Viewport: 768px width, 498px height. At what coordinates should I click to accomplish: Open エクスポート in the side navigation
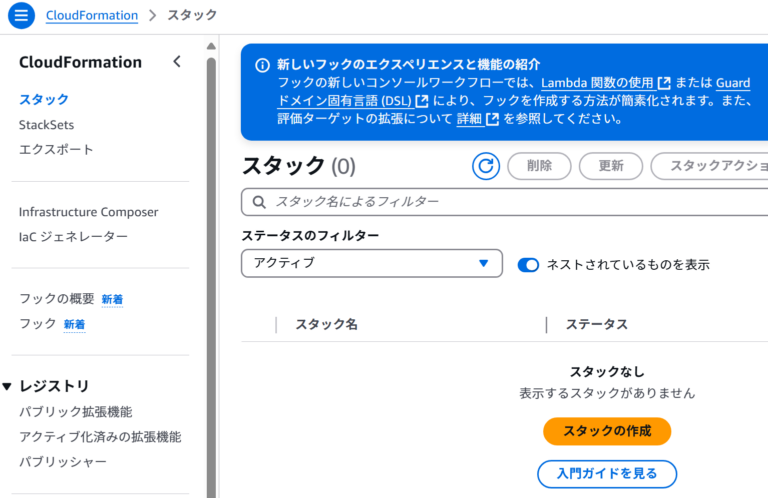pos(56,149)
